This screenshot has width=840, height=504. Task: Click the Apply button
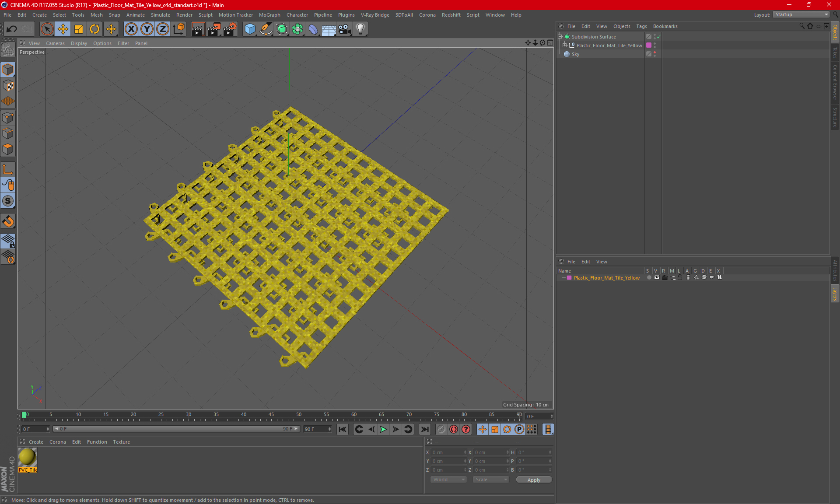point(533,480)
